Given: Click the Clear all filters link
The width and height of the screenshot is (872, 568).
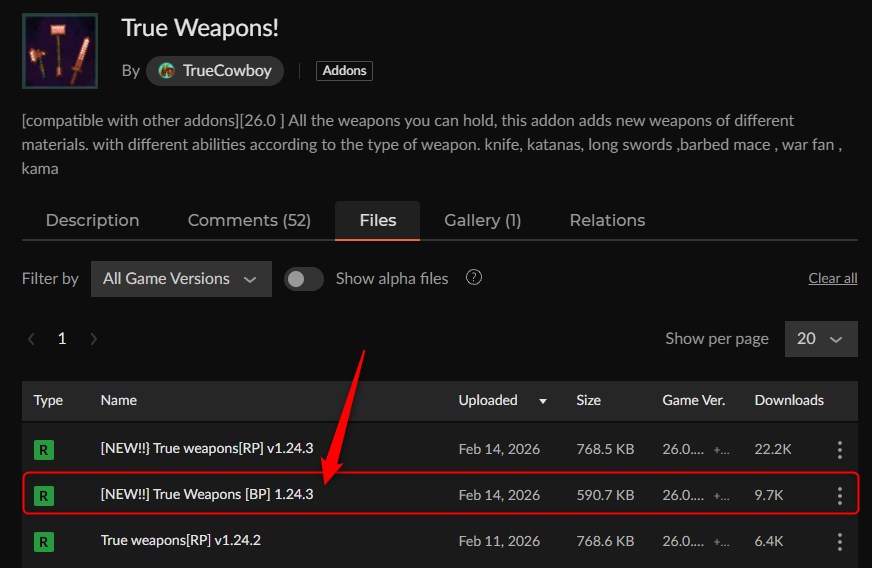Looking at the screenshot, I should pos(832,279).
